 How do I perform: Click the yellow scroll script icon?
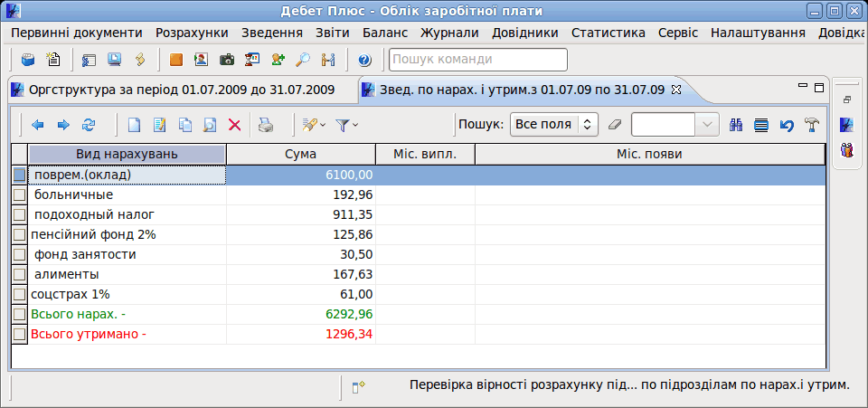click(x=141, y=60)
